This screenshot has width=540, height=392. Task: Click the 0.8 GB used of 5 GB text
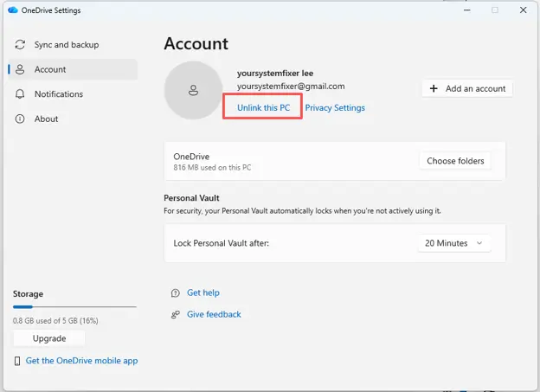(x=55, y=321)
